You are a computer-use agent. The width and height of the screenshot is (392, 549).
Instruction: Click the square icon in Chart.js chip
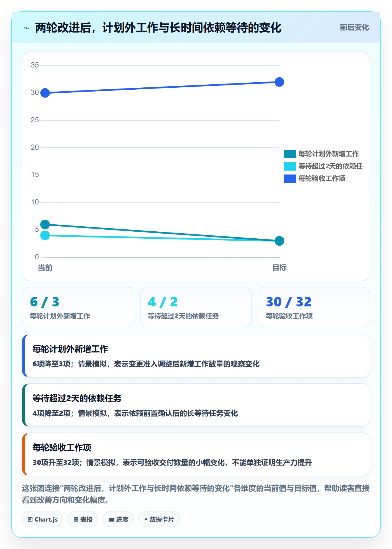[x=30, y=520]
